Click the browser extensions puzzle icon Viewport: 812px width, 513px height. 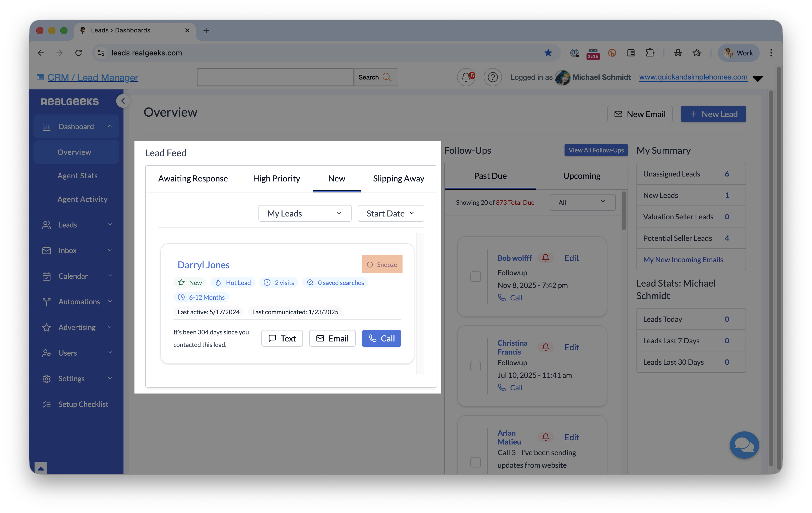(650, 53)
